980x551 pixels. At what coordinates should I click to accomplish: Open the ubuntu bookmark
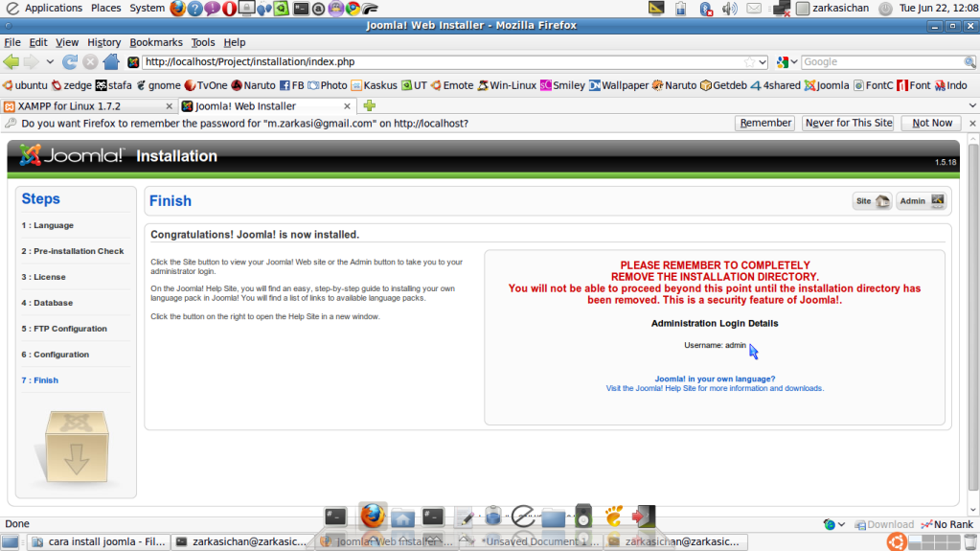click(25, 85)
